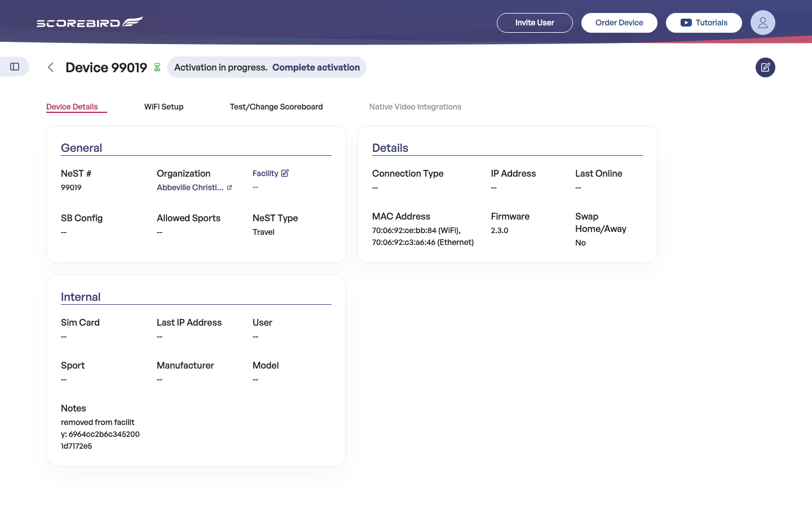Click the hourglass activation status icon
812x508 pixels.
pos(157,67)
